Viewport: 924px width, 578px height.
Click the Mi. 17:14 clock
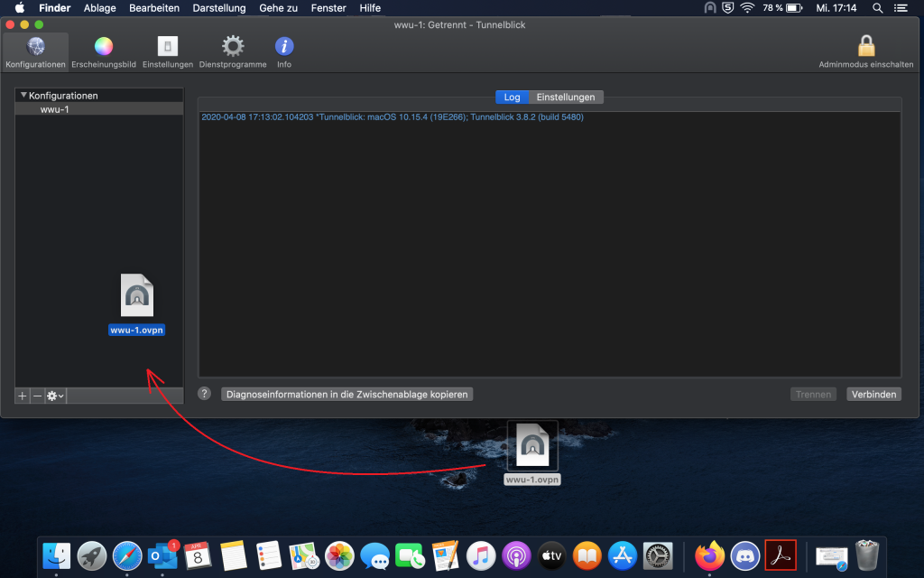click(x=836, y=7)
